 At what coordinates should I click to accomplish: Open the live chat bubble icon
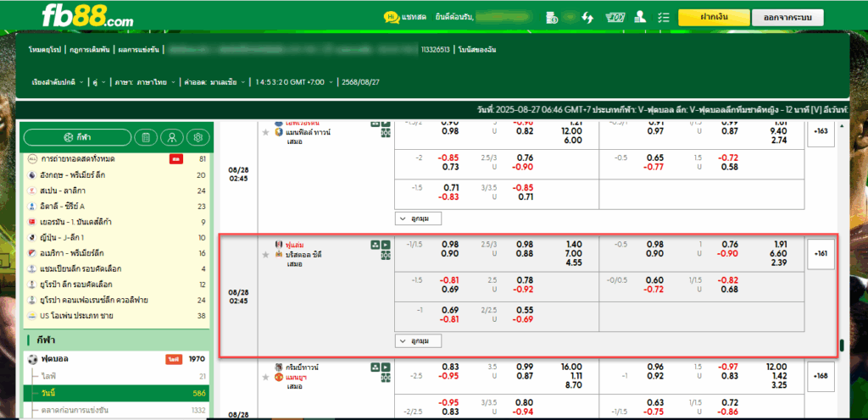coord(392,17)
